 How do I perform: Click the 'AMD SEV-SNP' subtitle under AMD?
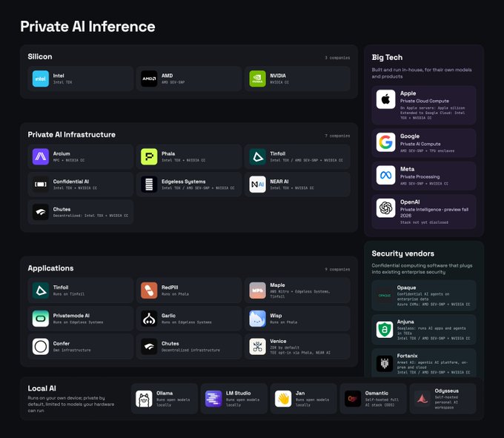[173, 82]
